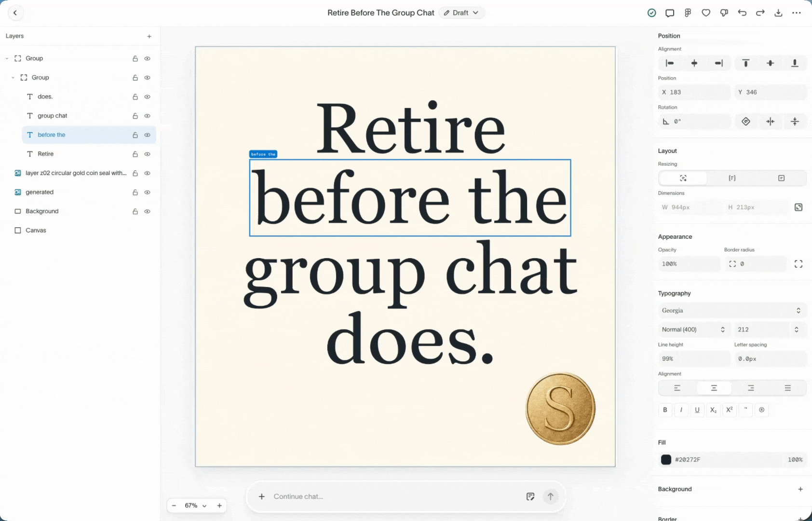Set text alignment to center
Screen dimensions: 812x521
point(714,388)
